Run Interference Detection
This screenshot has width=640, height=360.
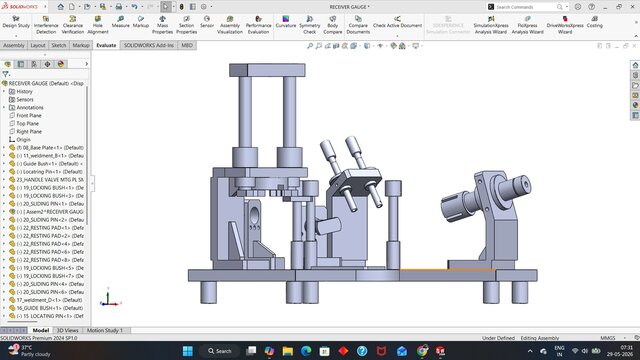pyautogui.click(x=46, y=25)
